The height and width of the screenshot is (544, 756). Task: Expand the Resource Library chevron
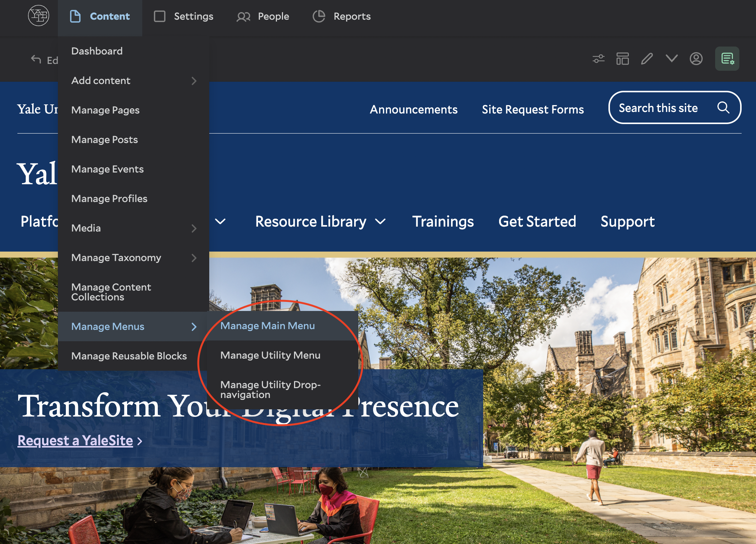pyautogui.click(x=380, y=222)
